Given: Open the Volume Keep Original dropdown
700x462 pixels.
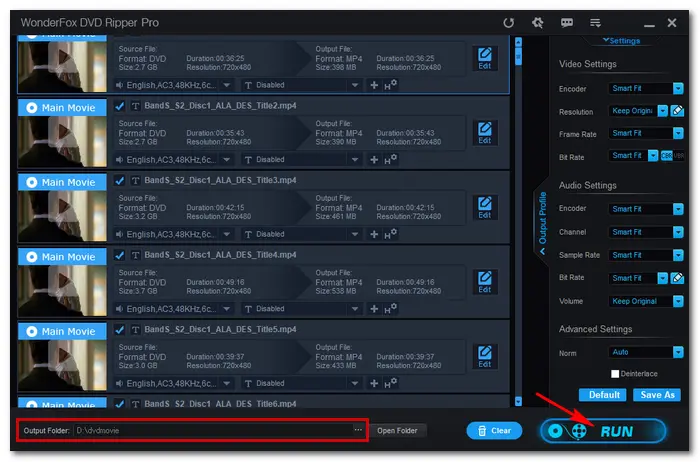Looking at the screenshot, I should (678, 301).
